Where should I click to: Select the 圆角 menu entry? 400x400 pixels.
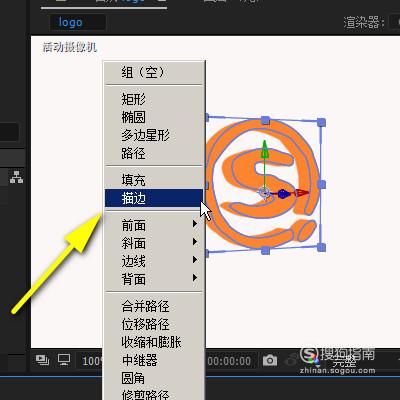click(154, 378)
